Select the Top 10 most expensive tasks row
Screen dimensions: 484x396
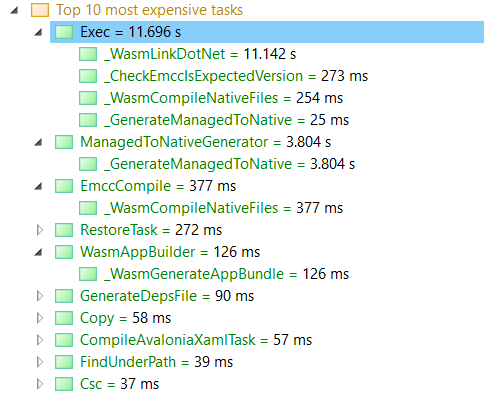[149, 10]
